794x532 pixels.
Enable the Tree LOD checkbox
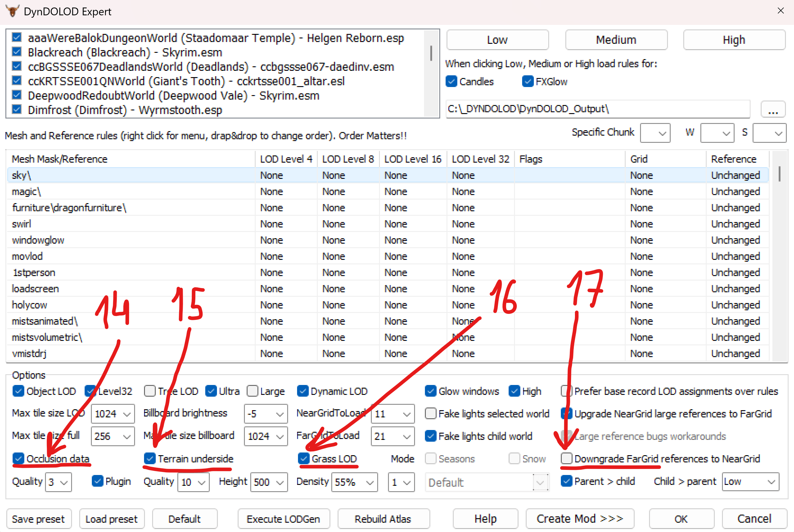point(150,391)
